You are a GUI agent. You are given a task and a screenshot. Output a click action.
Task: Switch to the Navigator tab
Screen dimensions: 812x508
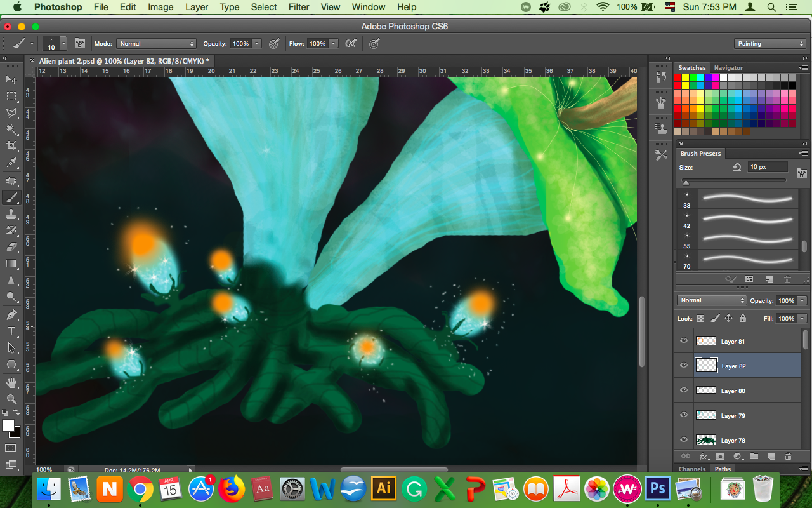[x=728, y=67]
